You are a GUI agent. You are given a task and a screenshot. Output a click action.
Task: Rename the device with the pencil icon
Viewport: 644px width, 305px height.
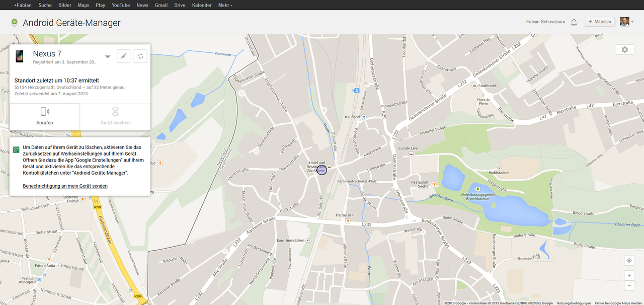(123, 56)
